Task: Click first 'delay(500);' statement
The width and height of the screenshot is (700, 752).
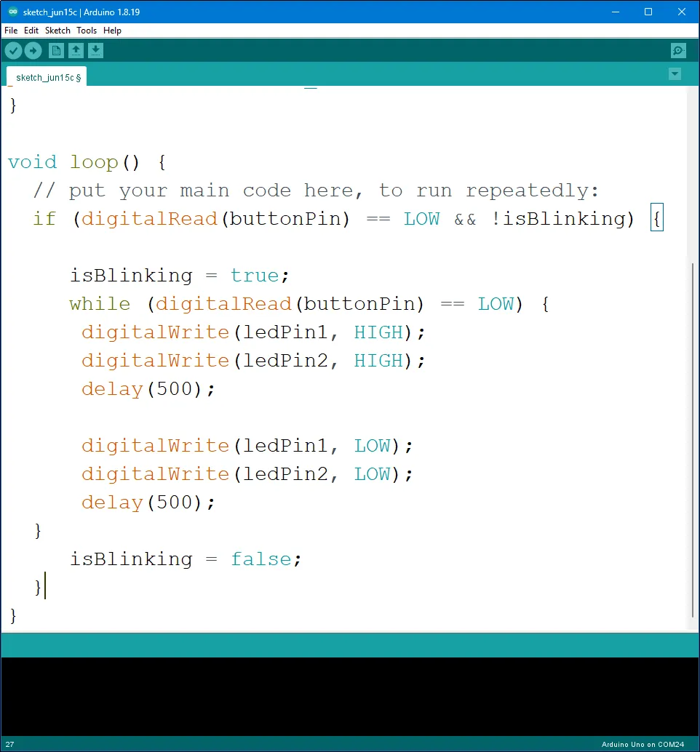Action: coord(148,389)
